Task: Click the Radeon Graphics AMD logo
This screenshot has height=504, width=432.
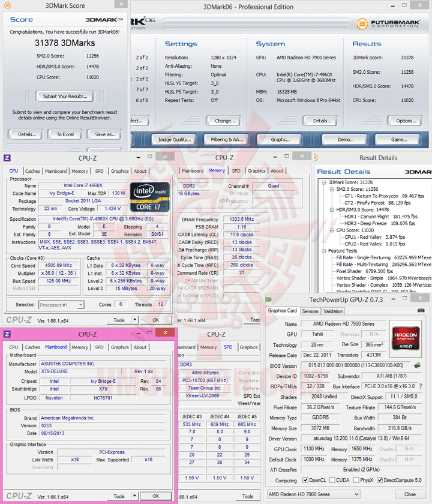Action: point(406,338)
